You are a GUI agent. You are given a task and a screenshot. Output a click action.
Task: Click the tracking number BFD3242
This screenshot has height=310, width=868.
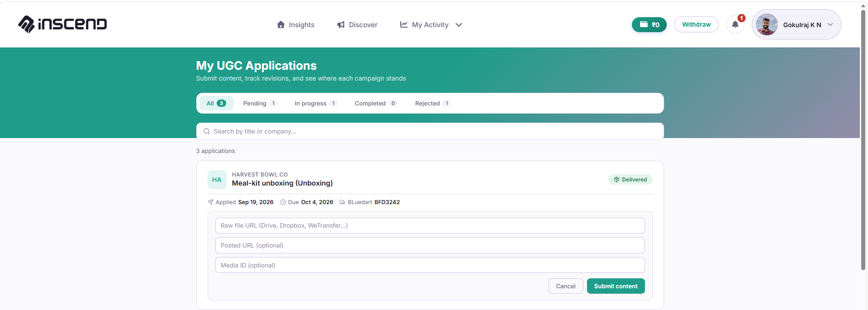coord(387,202)
